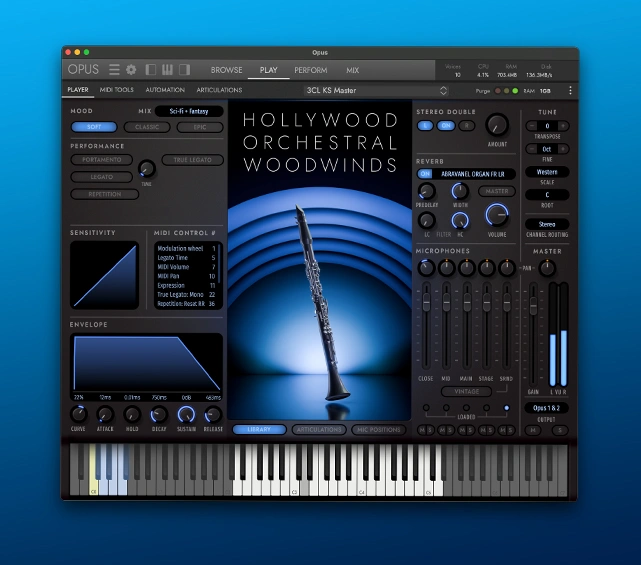Toggle the left panel layout icon
Viewport: 641px width, 565px height.
tap(150, 70)
